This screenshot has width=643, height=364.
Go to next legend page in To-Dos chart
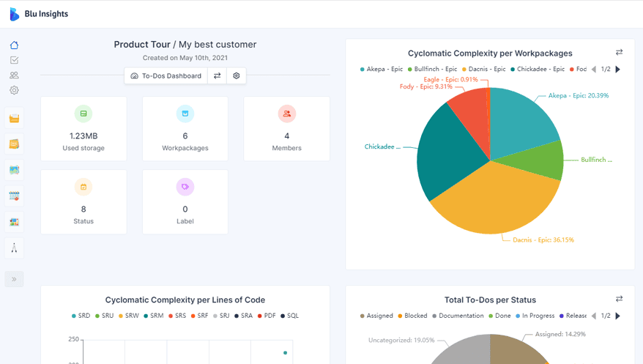pyautogui.click(x=618, y=316)
